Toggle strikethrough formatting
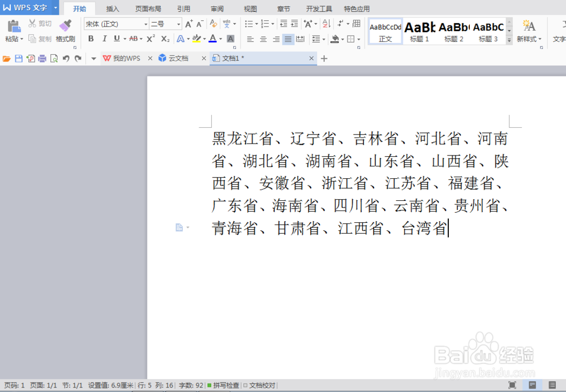Screen dimensions: 566x392 point(133,38)
